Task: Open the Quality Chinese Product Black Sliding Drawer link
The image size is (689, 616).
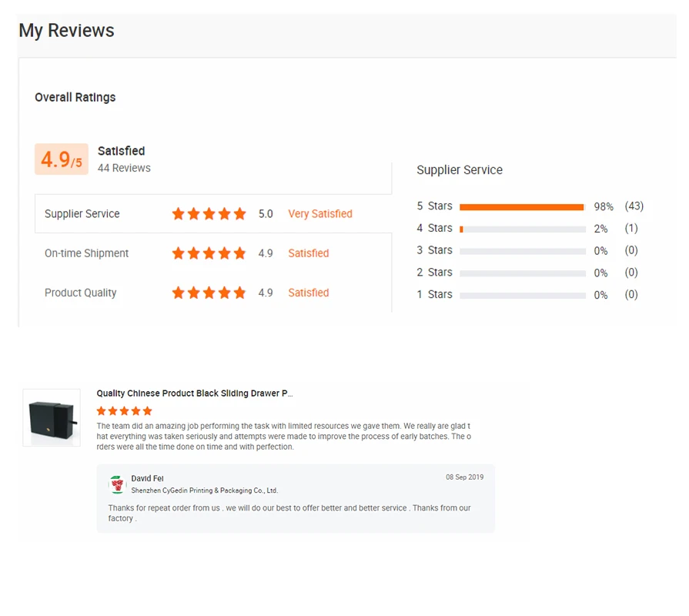Action: coord(195,393)
